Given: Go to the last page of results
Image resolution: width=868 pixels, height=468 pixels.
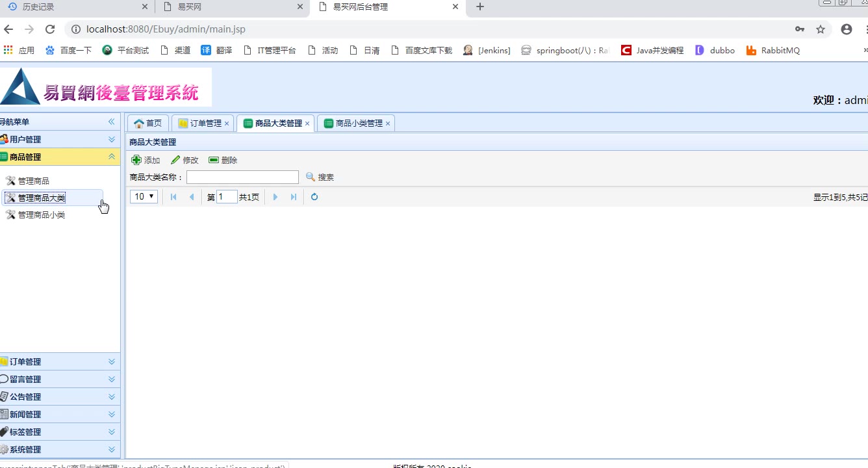Looking at the screenshot, I should coord(294,197).
